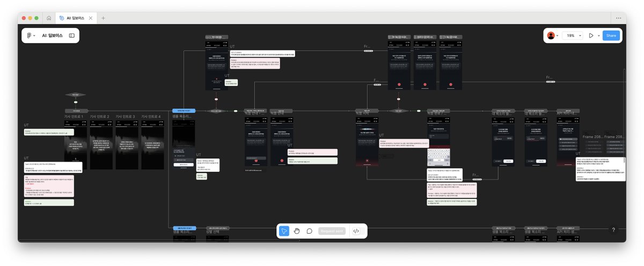644x266 pixels.
Task: Start prototype with Present play icon
Action: (591, 35)
